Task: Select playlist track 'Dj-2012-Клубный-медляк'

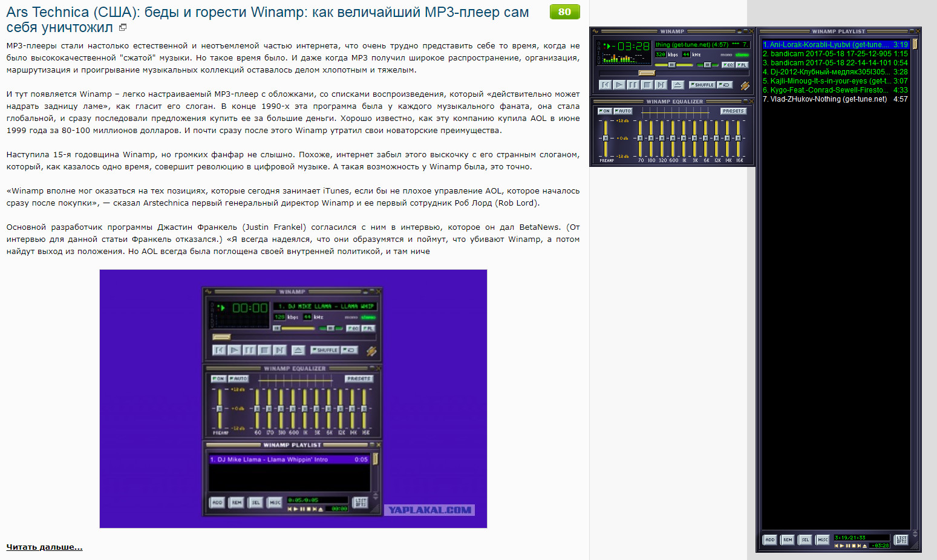Action: pyautogui.click(x=835, y=72)
